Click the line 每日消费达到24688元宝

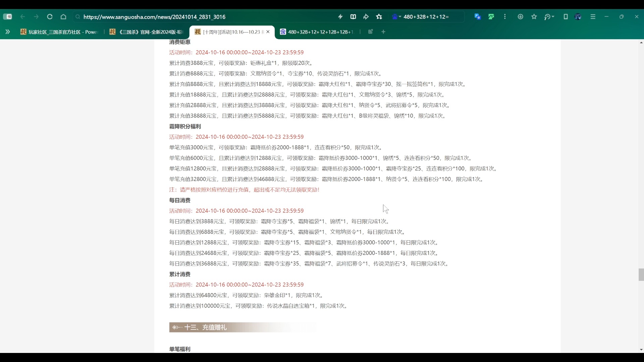click(305, 253)
